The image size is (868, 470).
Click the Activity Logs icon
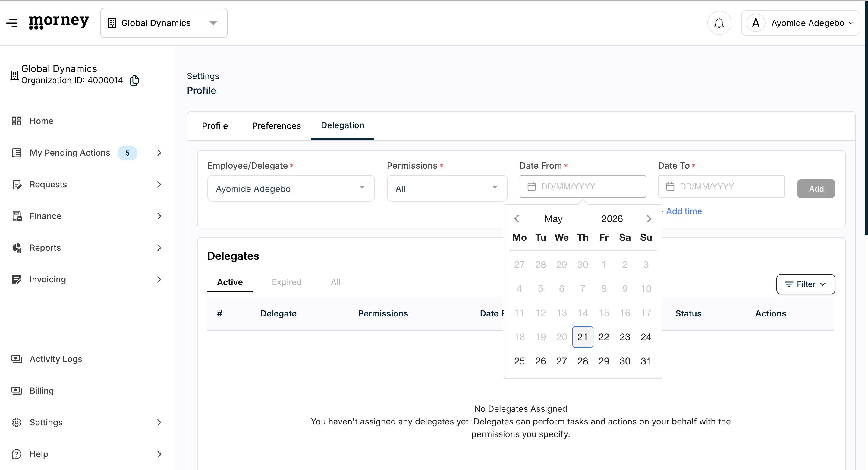17,359
